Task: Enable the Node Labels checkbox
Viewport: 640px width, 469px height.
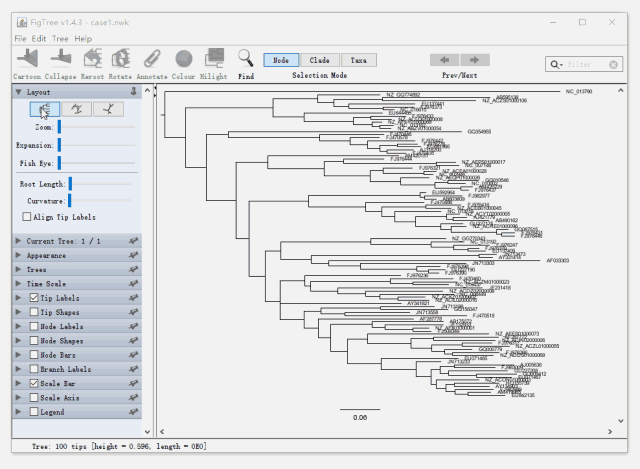Action: (x=34, y=327)
